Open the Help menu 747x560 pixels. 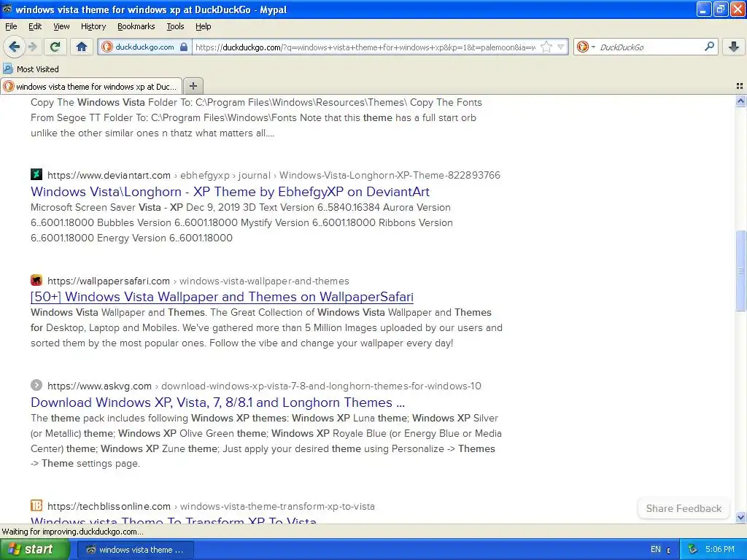(204, 26)
